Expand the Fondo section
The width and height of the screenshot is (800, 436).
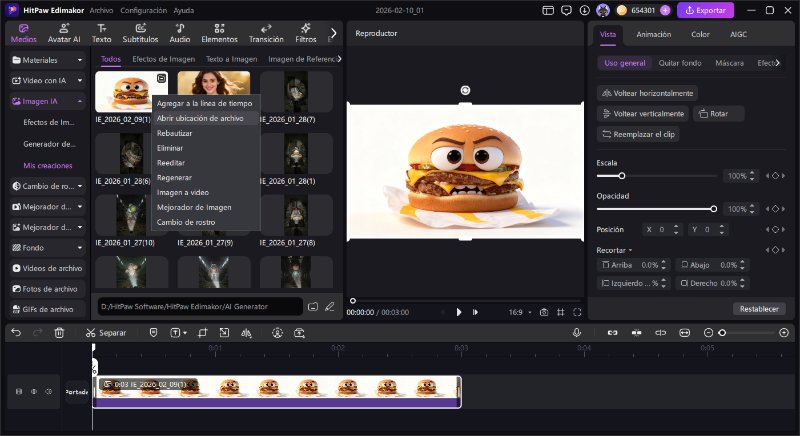pos(80,248)
